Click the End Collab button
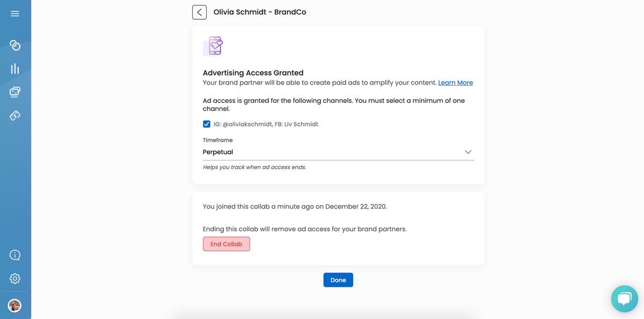Screen dimensions: 644x319 point(226,244)
